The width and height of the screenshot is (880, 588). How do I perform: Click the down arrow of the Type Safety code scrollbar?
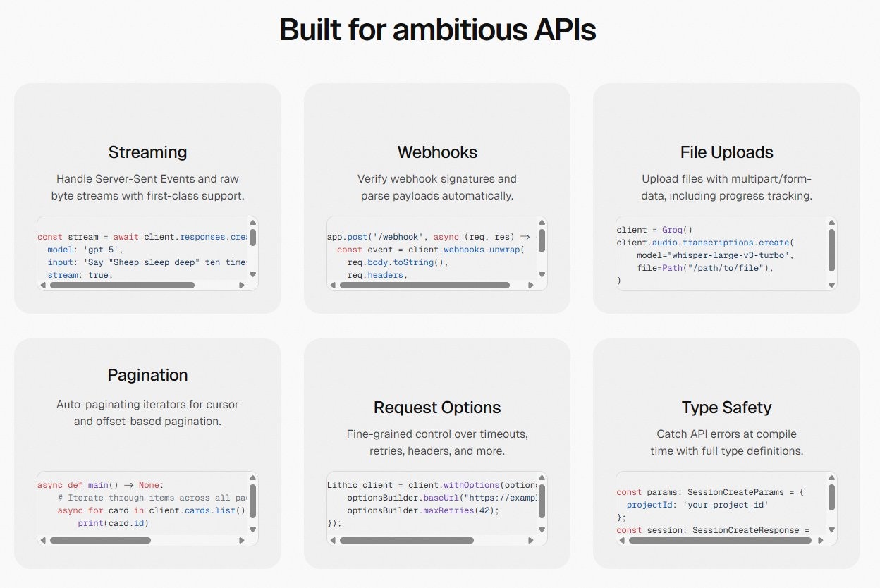(x=831, y=529)
